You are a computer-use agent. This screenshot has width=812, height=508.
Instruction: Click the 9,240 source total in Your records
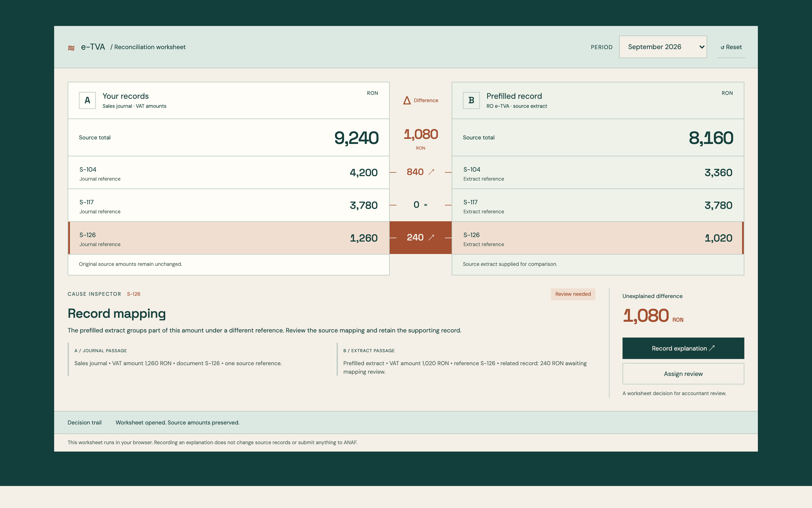pyautogui.click(x=356, y=138)
